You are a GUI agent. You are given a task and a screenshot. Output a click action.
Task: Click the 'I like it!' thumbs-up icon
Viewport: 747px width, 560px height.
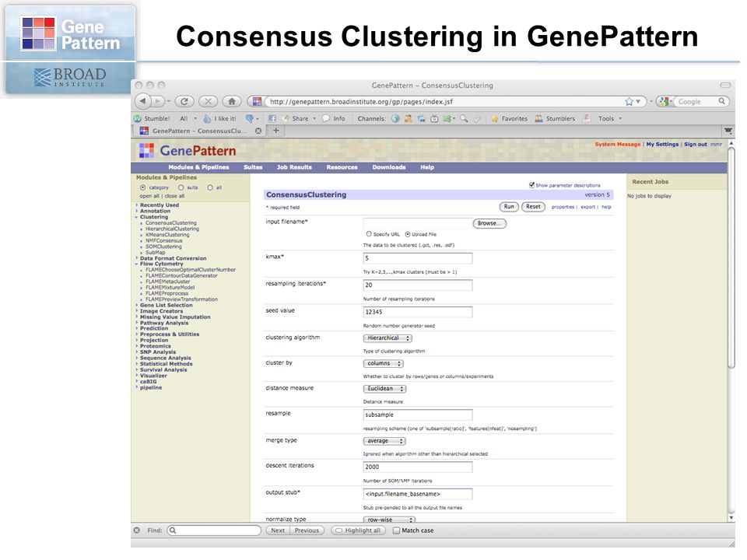[x=207, y=118]
